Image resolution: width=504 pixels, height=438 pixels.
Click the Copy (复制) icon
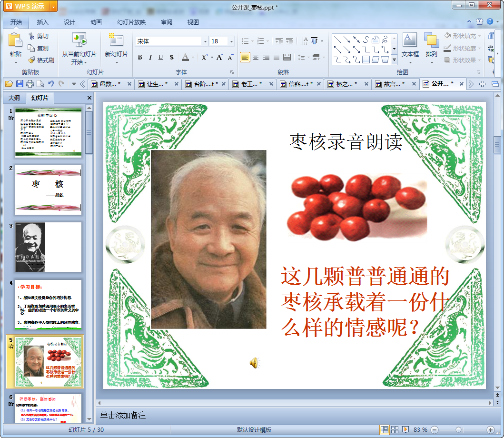[x=31, y=48]
